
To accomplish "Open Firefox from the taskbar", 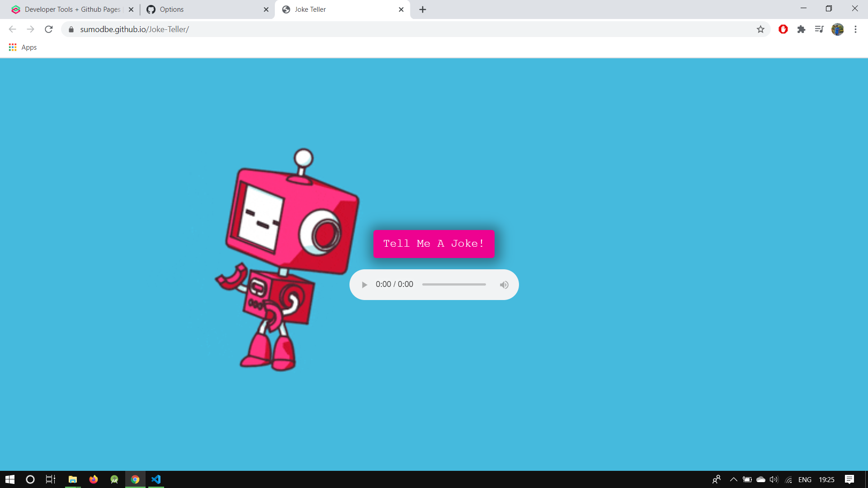I will tap(94, 479).
